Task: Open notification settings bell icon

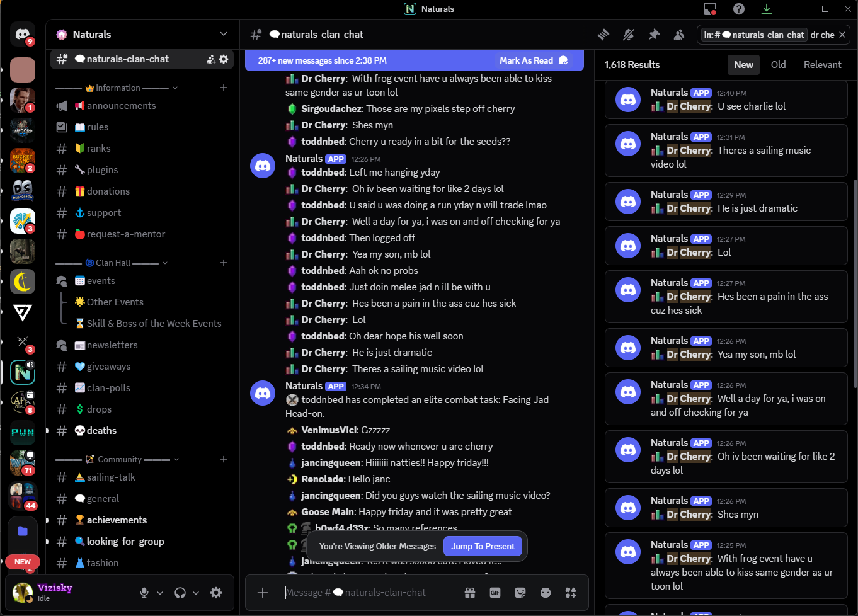Action: point(629,35)
